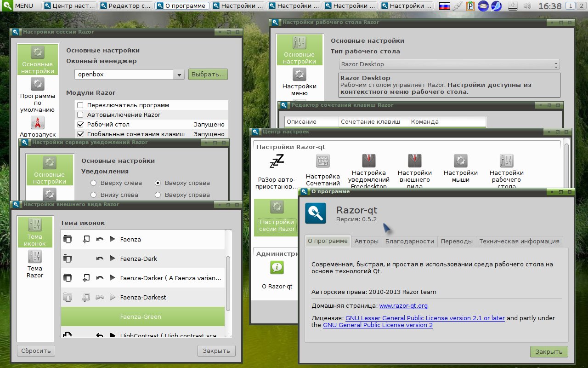Open the Razor auto-suspend icon
Image resolution: width=588 pixels, height=368 pixels.
tap(277, 161)
